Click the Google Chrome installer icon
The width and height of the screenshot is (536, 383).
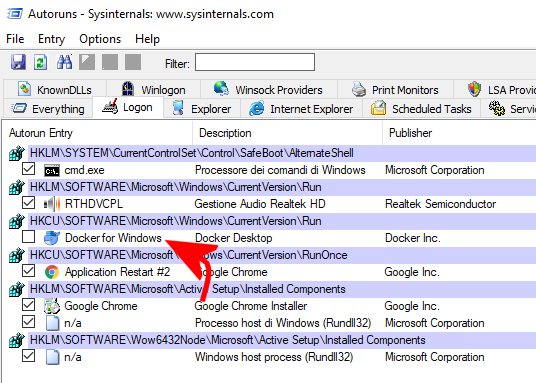click(52, 306)
